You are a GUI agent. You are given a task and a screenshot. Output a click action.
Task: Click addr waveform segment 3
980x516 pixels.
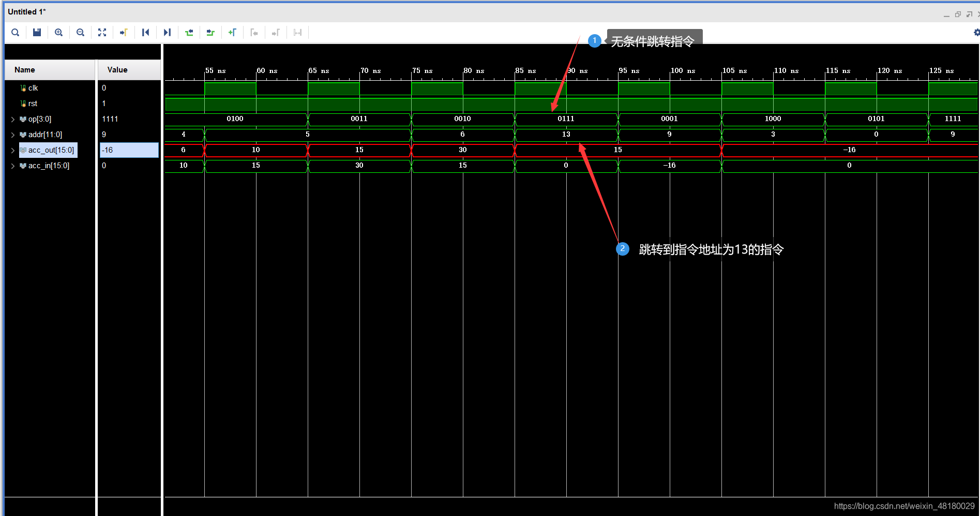pos(773,135)
